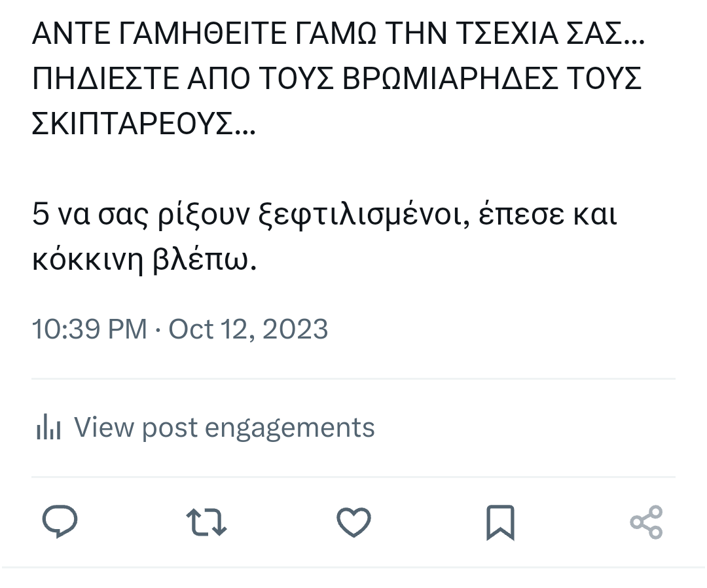Like the post with the heart icon
707x588 pixels.
354,523
